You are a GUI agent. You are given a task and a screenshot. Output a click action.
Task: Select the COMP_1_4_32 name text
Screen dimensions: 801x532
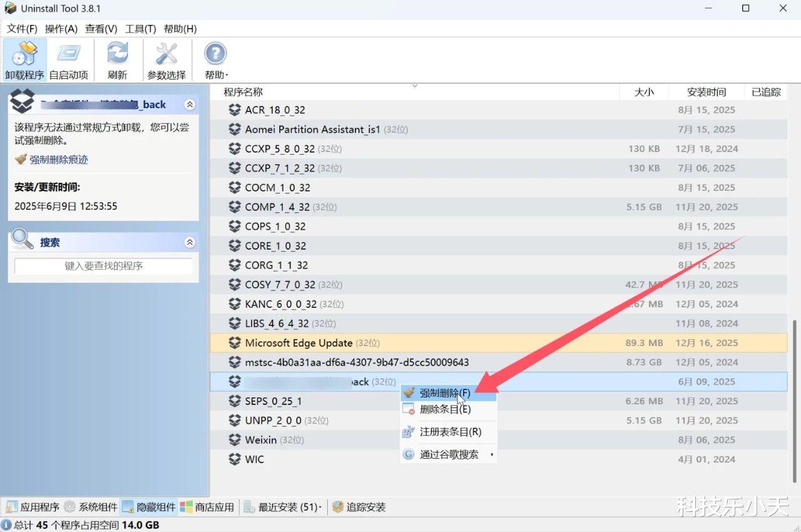(x=277, y=207)
